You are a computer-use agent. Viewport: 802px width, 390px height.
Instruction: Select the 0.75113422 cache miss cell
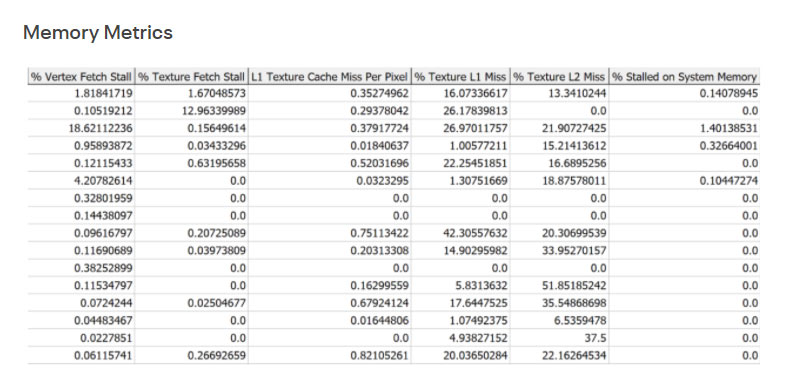329,233
